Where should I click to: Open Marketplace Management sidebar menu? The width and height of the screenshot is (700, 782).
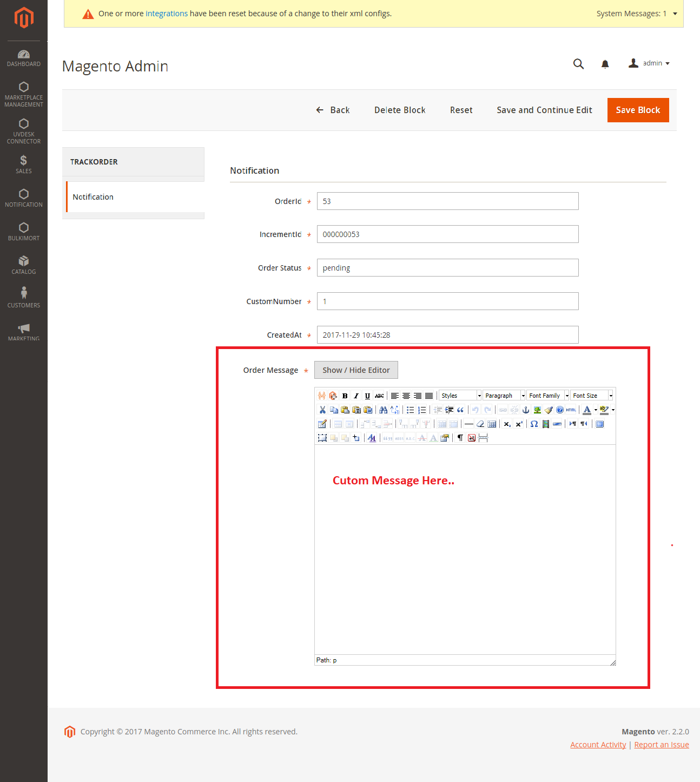pyautogui.click(x=24, y=94)
